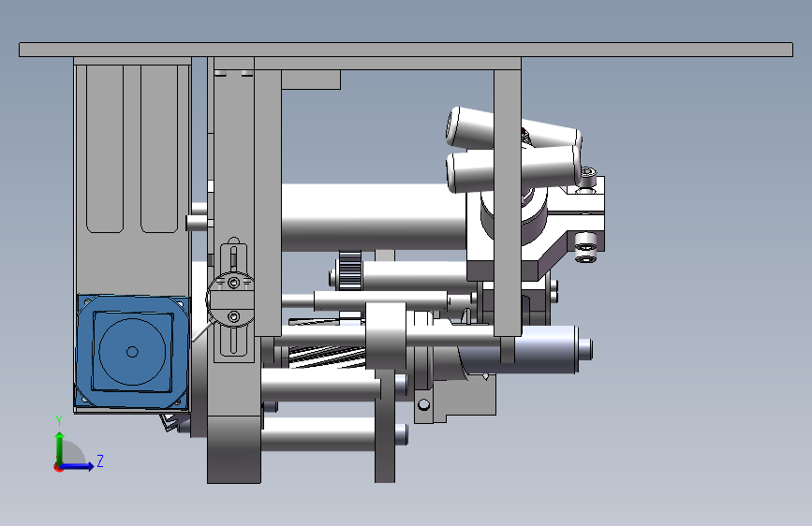Click the red origin dot of the triad

click(x=57, y=467)
